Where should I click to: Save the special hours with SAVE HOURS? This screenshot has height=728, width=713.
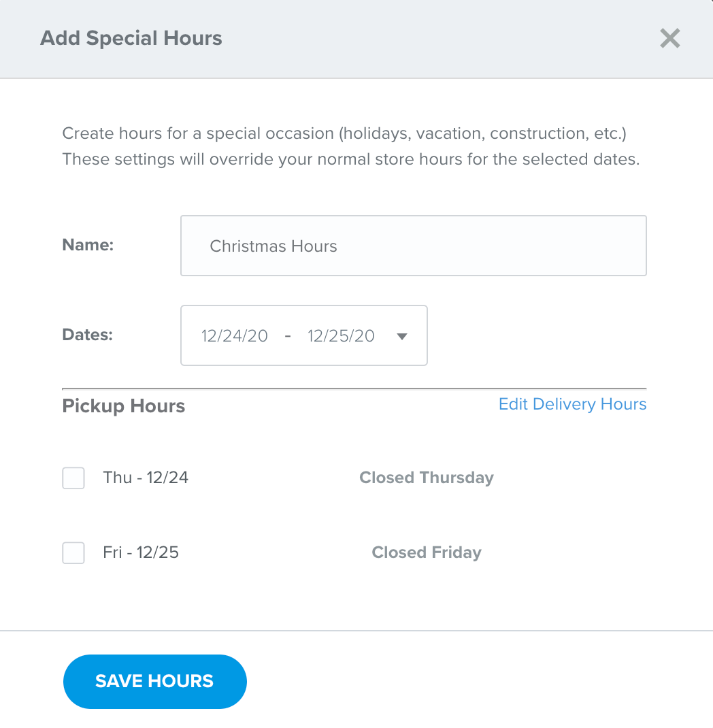154,682
